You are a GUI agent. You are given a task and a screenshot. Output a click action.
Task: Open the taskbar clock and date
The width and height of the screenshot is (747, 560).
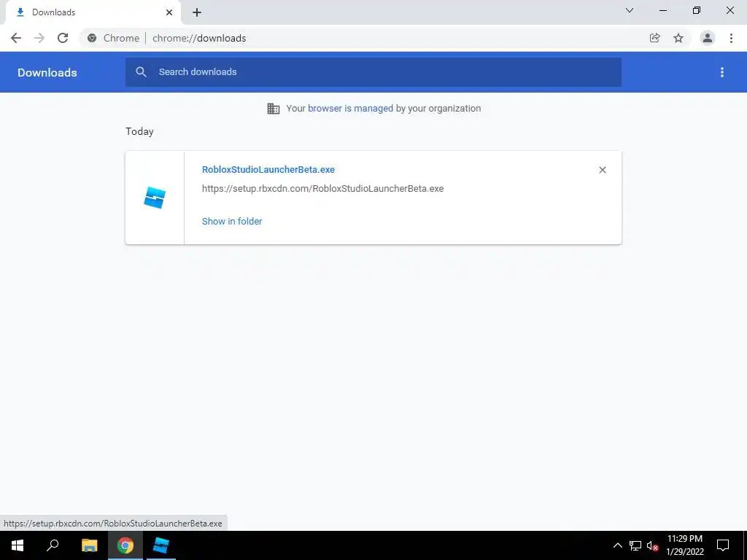point(684,545)
